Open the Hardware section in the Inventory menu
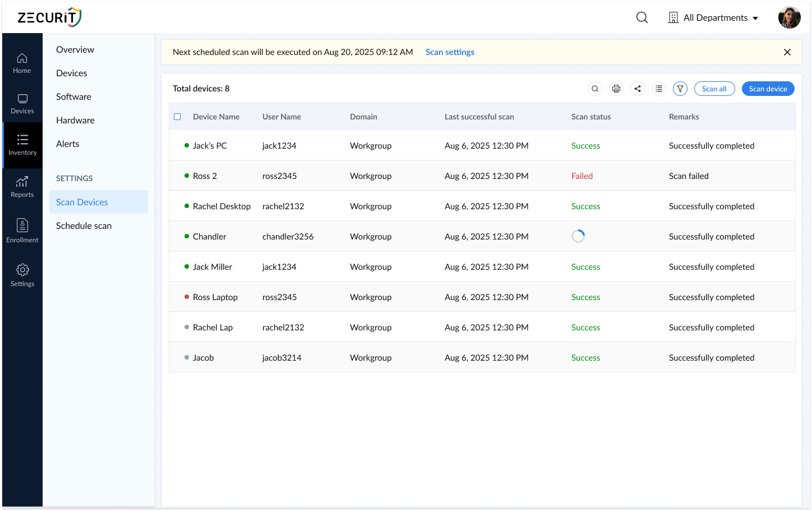This screenshot has height=511, width=812. point(75,120)
